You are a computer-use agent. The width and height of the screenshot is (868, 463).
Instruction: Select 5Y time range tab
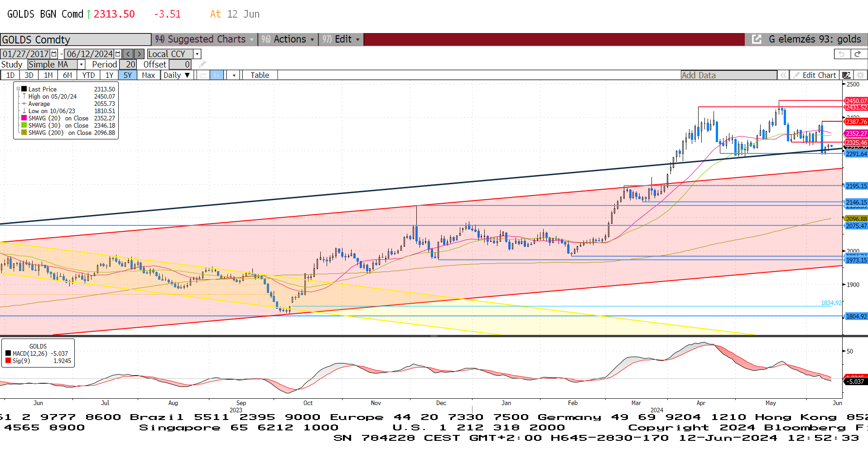[x=128, y=75]
